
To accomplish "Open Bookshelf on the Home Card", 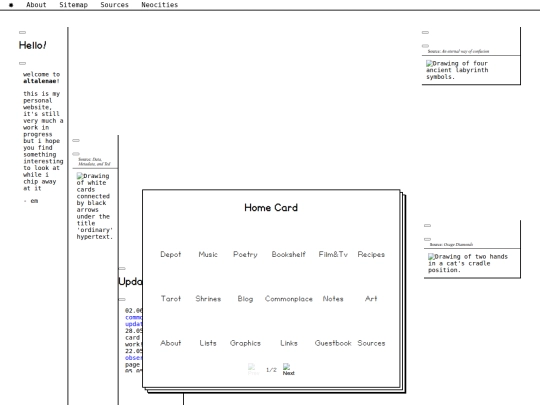I will pos(289,255).
